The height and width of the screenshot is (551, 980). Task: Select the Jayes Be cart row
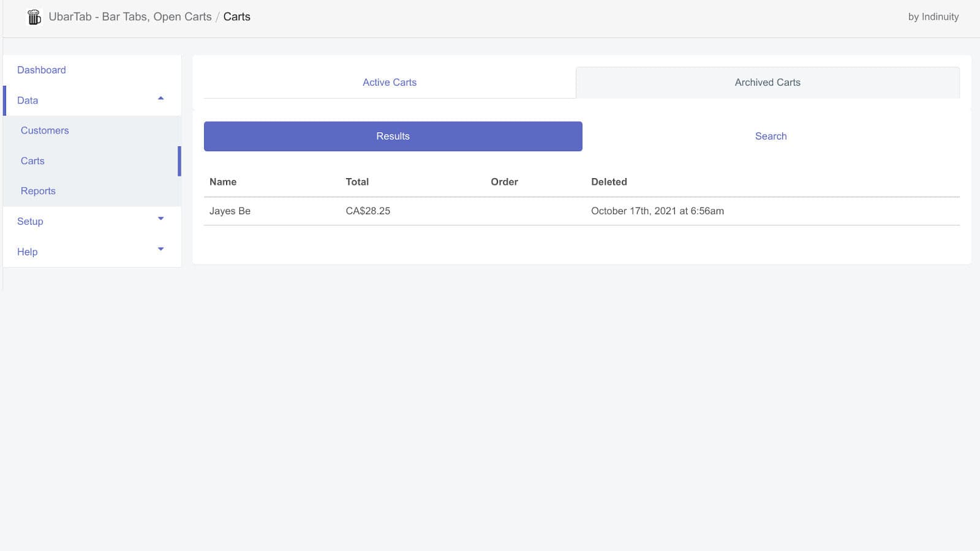[x=230, y=211]
